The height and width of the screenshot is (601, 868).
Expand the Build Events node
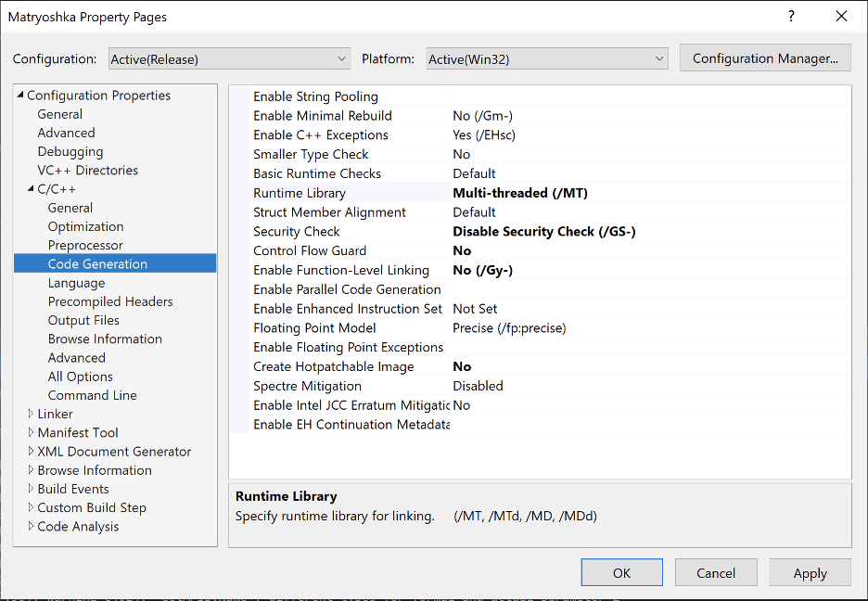[31, 489]
